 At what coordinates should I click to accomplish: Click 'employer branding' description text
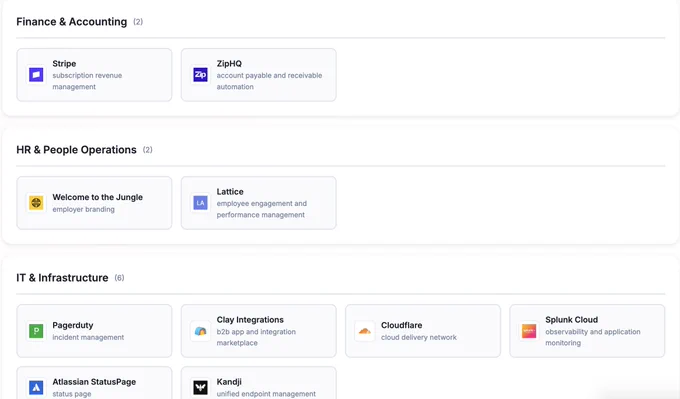point(84,209)
